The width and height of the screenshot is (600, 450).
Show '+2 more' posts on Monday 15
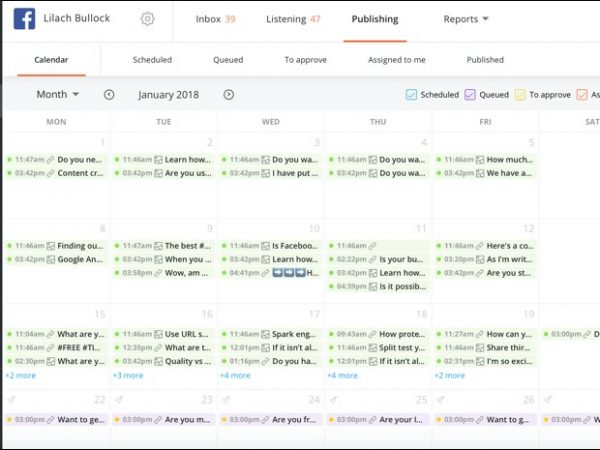20,376
